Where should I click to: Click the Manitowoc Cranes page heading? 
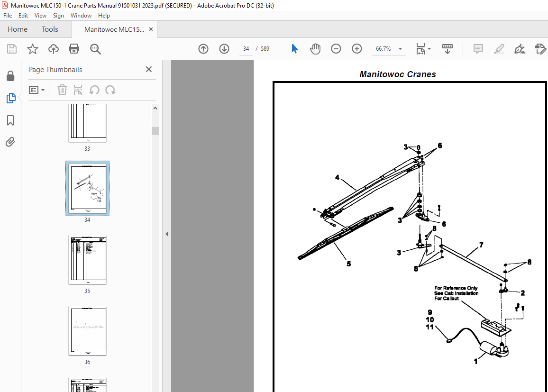pyautogui.click(x=398, y=74)
